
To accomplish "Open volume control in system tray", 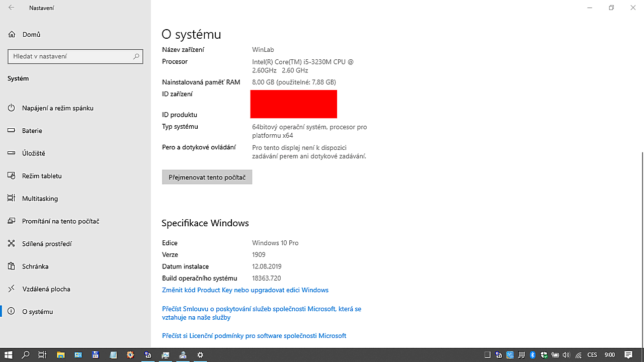I will (566, 355).
